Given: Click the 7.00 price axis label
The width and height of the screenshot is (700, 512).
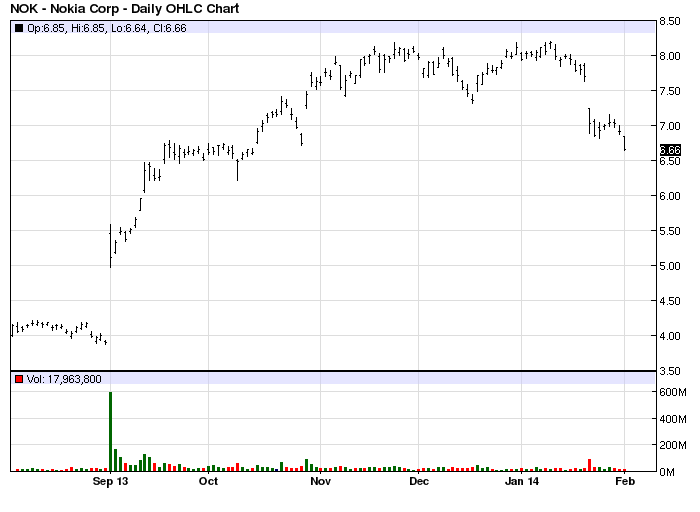Looking at the screenshot, I should tap(670, 126).
